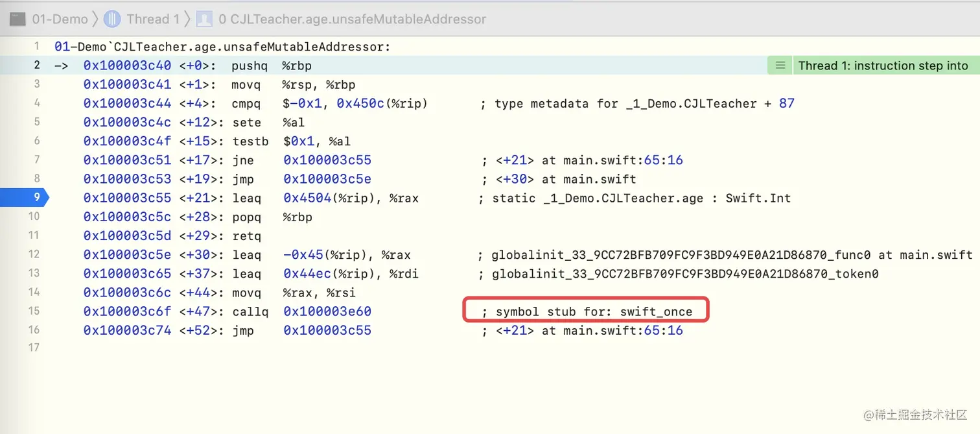Click the Thread 1 icon in breadcrumb

click(x=112, y=19)
